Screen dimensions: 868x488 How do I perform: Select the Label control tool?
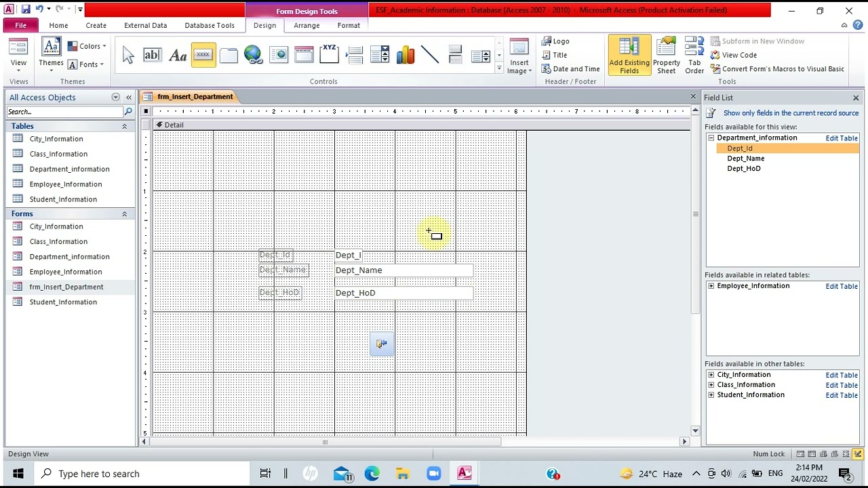pyautogui.click(x=178, y=56)
